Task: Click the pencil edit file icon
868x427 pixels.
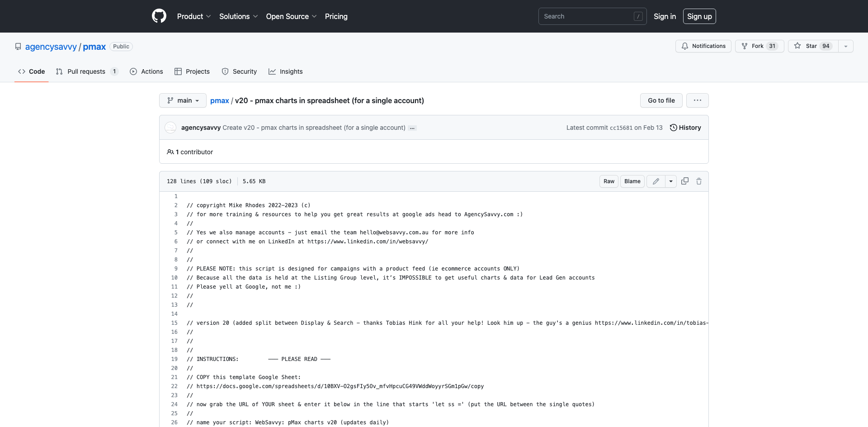Action: click(656, 181)
